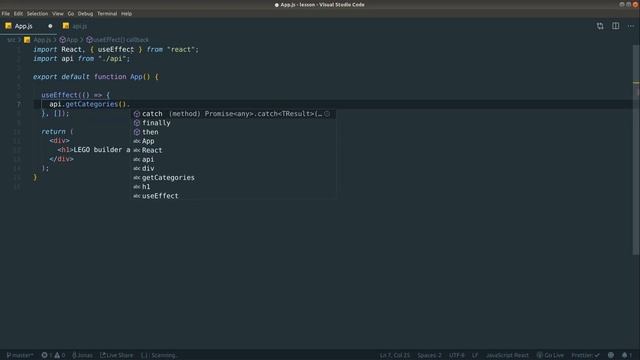Screen dimensions: 640x360
Task: Click the master git branch indicator
Action: click(20, 356)
